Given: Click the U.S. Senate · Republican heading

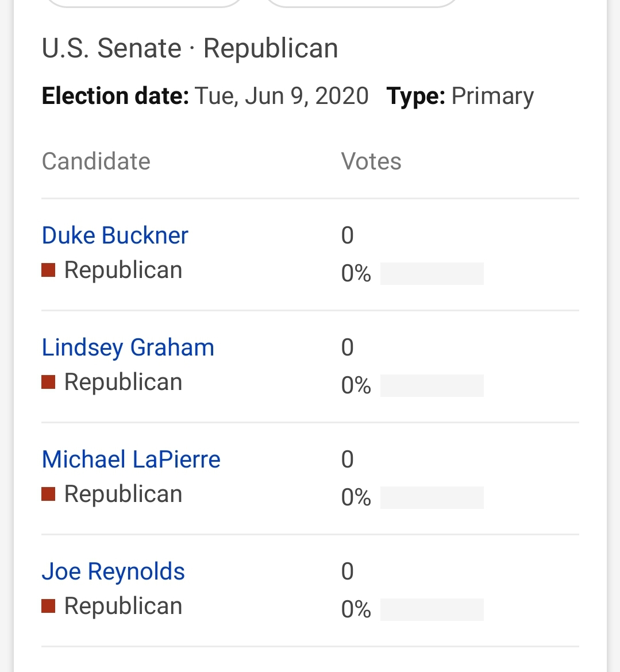Looking at the screenshot, I should [190, 48].
